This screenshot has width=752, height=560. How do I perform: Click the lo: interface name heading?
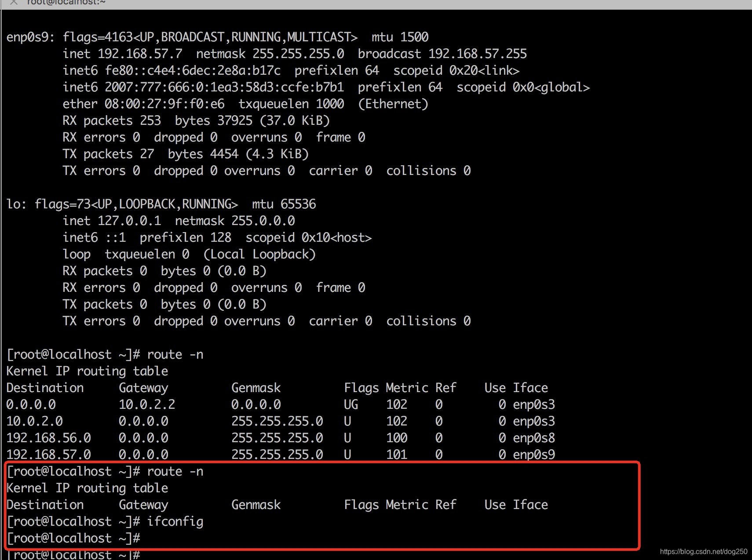pyautogui.click(x=16, y=204)
